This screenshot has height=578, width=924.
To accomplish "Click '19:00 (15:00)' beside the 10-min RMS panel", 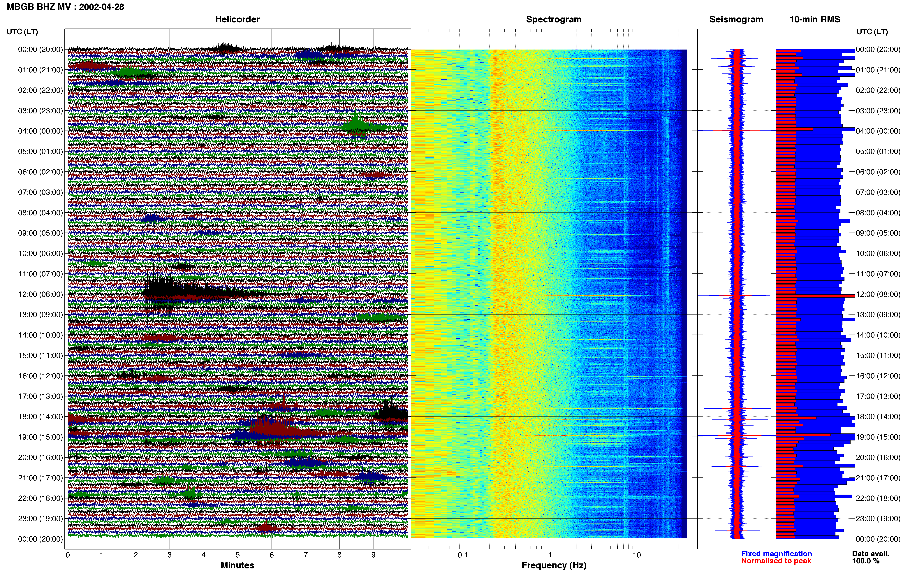I will [x=878, y=437].
